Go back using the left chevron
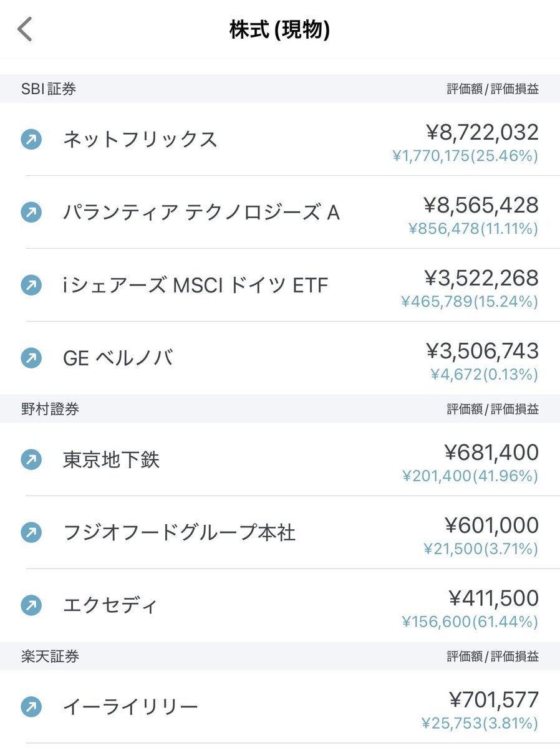This screenshot has height=748, width=560. click(24, 29)
